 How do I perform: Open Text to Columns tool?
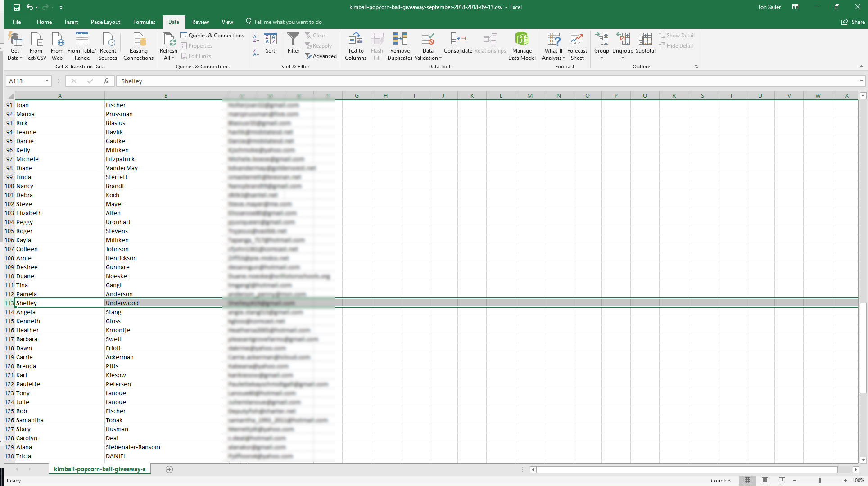click(x=355, y=40)
